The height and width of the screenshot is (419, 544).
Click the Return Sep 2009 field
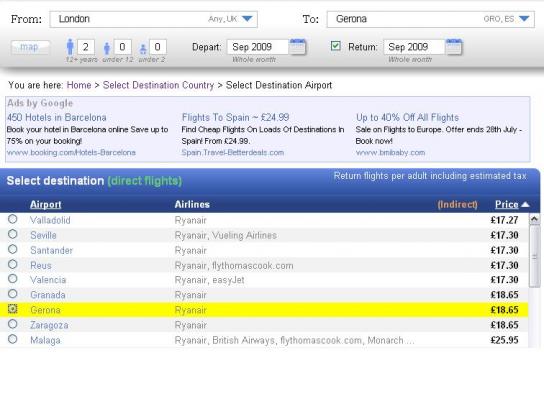(414, 47)
